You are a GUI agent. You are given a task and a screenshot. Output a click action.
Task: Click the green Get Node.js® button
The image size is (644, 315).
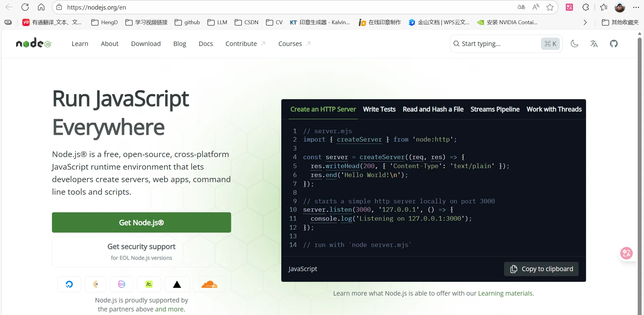tap(142, 222)
